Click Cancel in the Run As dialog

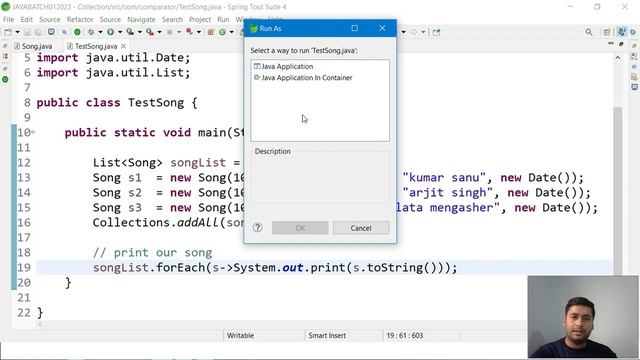click(x=361, y=228)
